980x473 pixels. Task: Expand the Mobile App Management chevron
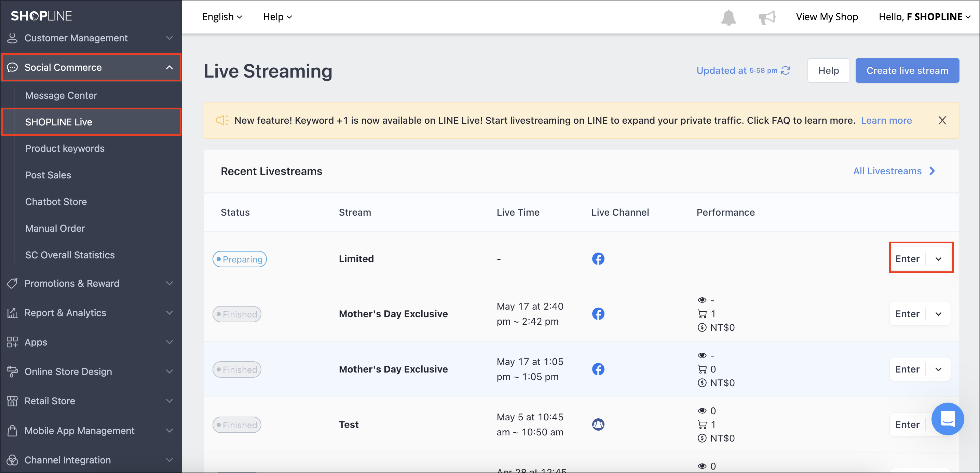coord(169,430)
